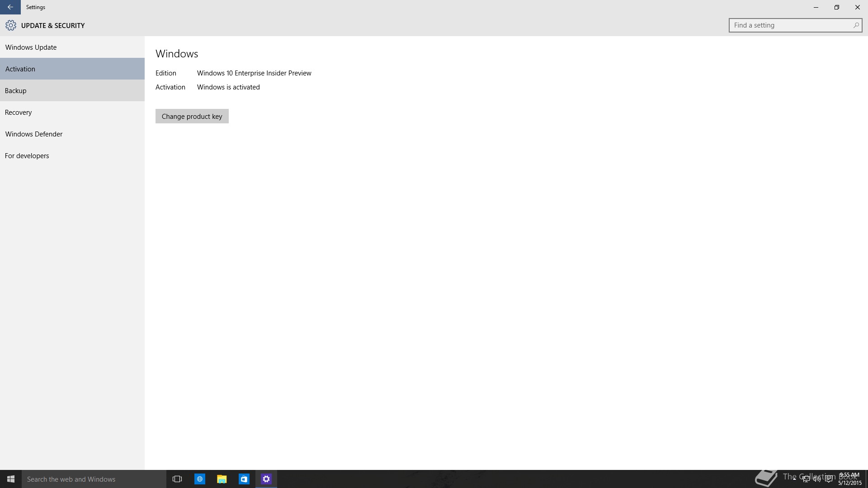
Task: Open Windows Defender settings
Action: point(34,134)
